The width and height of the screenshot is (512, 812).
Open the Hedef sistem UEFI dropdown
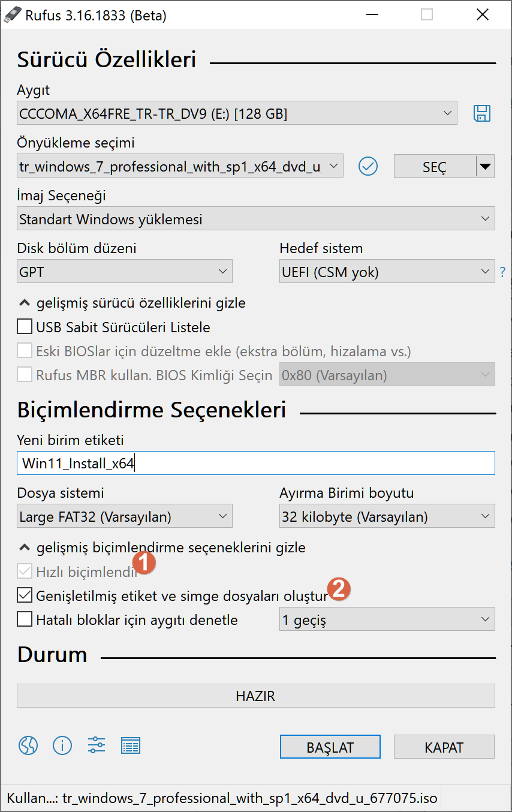[387, 272]
